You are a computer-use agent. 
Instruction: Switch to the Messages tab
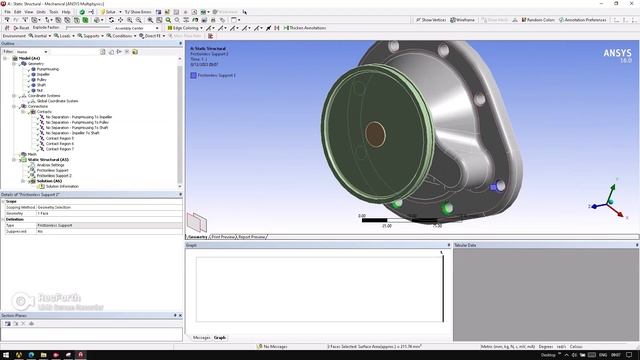pos(201,338)
